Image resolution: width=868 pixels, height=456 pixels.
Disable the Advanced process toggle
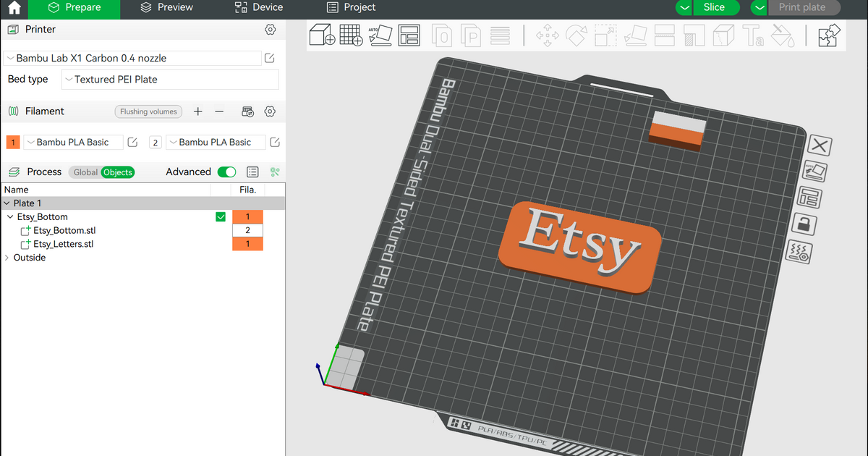pyautogui.click(x=226, y=172)
